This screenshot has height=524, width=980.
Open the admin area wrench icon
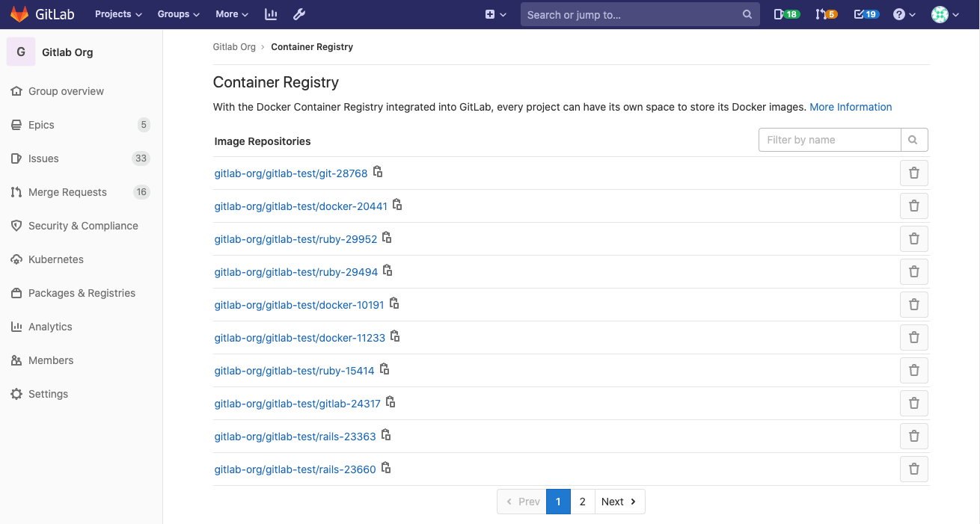(299, 13)
